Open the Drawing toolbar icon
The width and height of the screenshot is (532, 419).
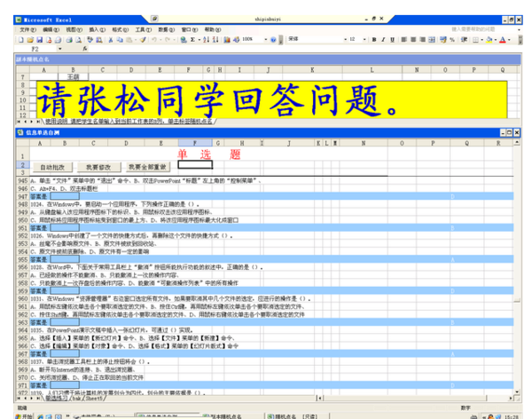point(236,40)
